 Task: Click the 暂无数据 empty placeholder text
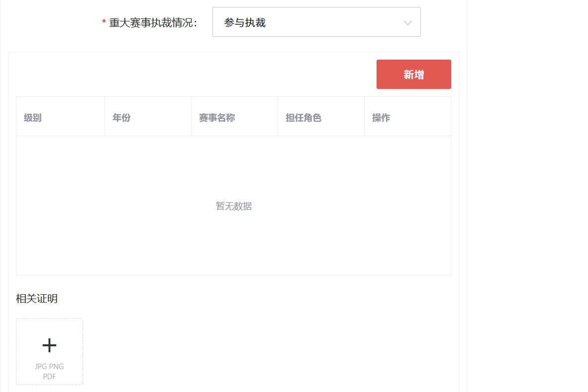pyautogui.click(x=233, y=206)
